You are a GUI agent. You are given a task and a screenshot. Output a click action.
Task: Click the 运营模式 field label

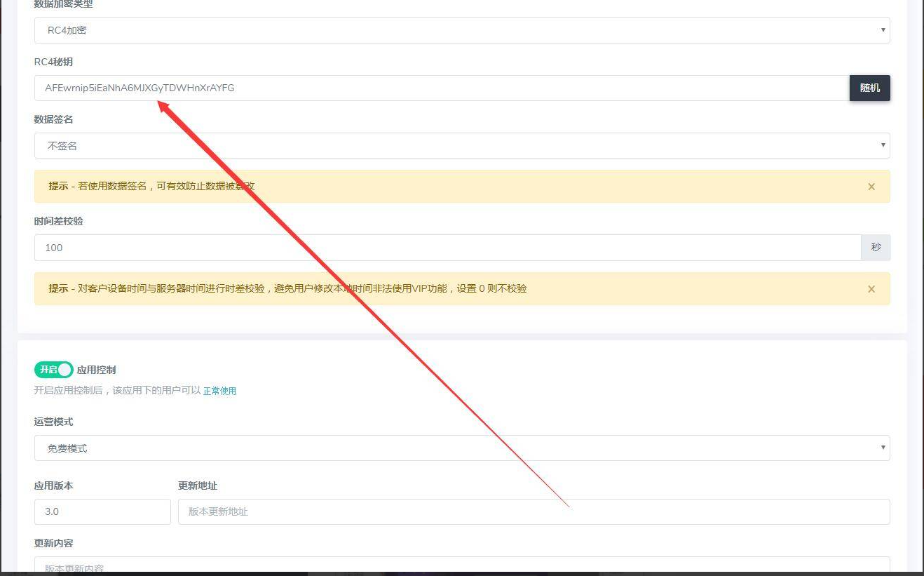pyautogui.click(x=53, y=422)
